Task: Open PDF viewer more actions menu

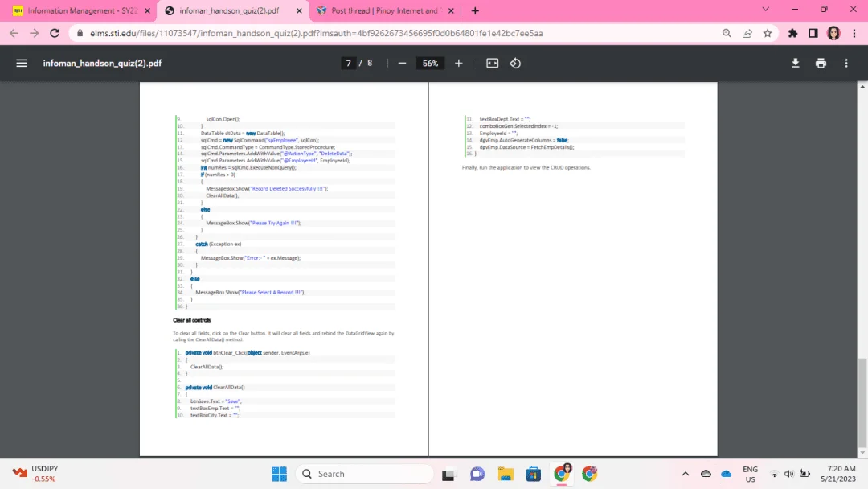Action: 846,63
